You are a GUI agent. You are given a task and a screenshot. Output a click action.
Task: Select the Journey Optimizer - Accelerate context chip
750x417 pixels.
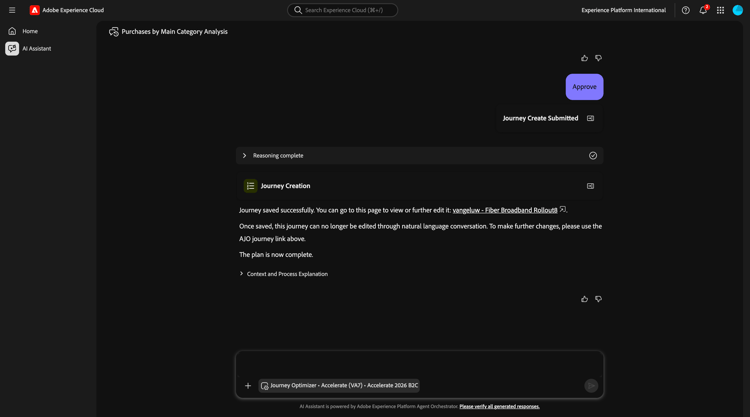[339, 385]
